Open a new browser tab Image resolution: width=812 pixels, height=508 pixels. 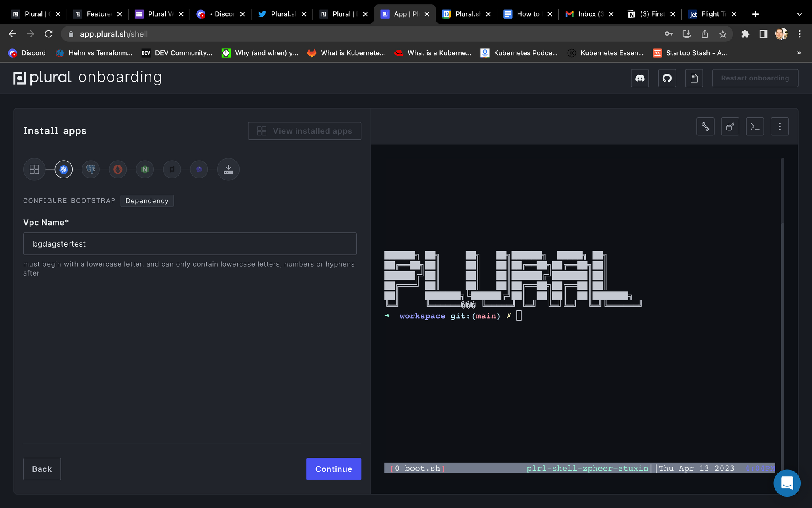pos(755,14)
